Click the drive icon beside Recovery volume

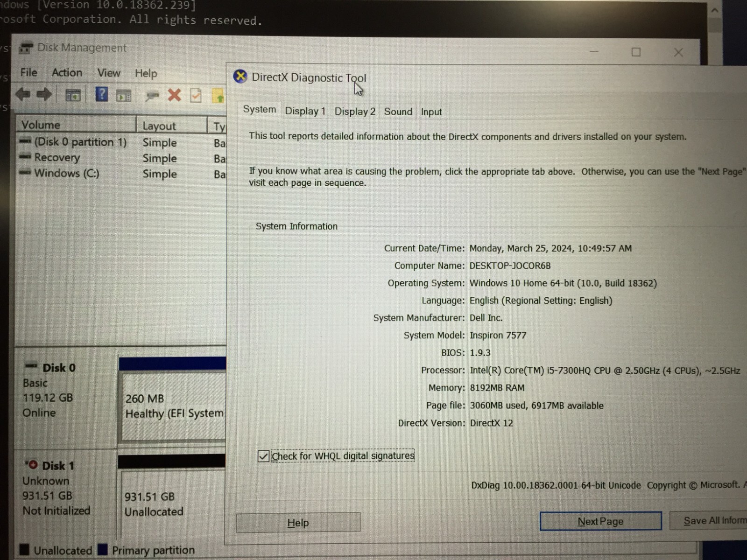pos(25,157)
